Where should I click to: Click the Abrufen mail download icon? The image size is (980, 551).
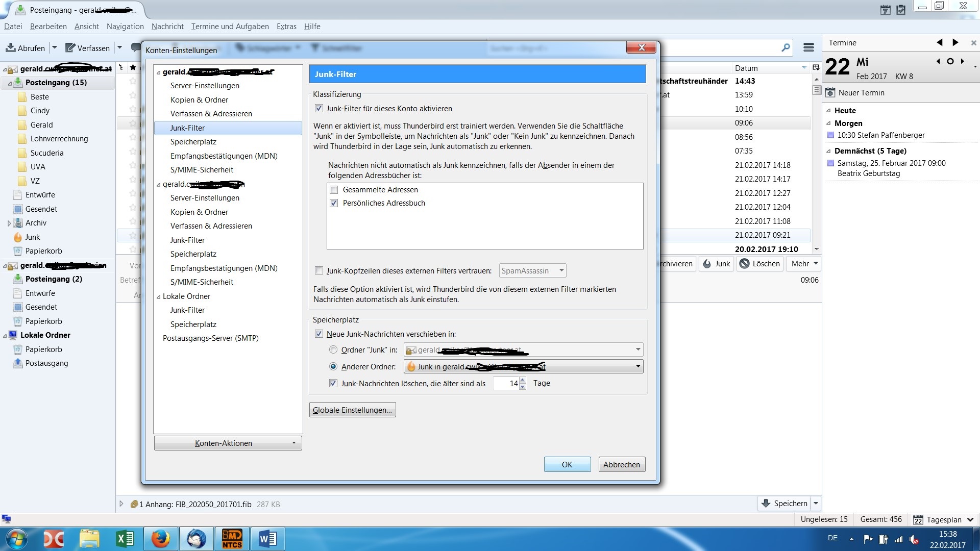(x=11, y=48)
